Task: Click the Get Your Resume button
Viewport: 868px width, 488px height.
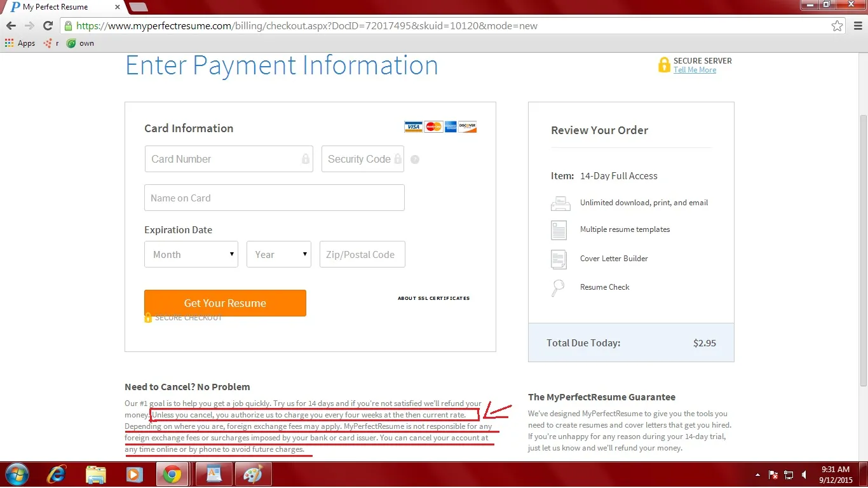Action: pyautogui.click(x=225, y=303)
